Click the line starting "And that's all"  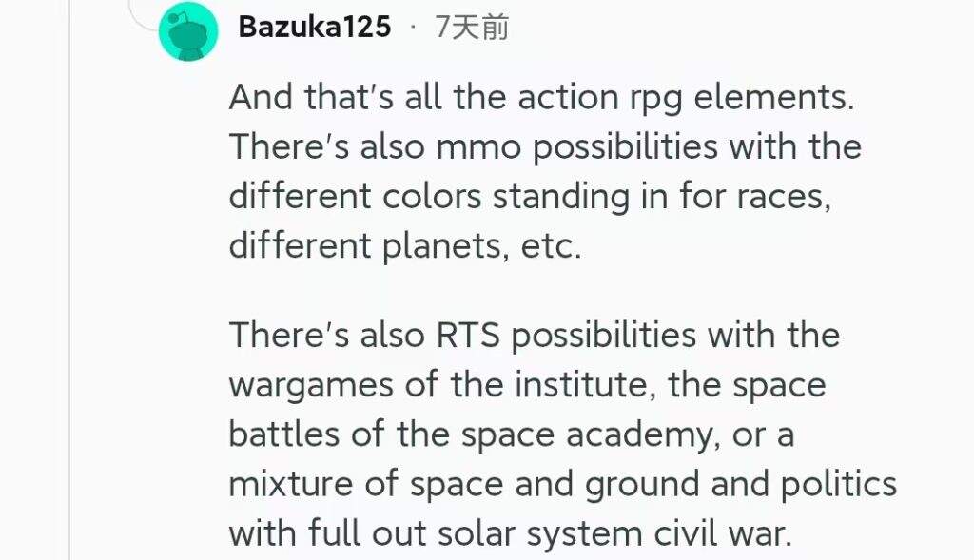point(541,98)
